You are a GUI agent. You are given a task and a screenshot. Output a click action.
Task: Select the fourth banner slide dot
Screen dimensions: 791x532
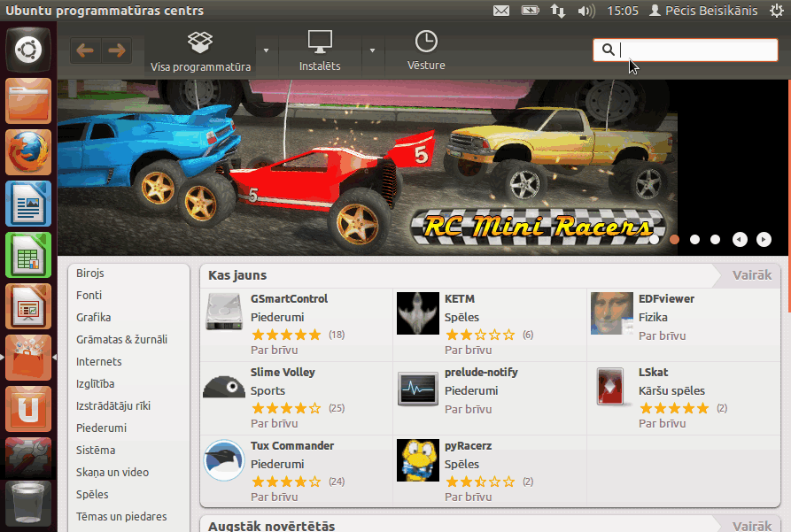pos(716,240)
